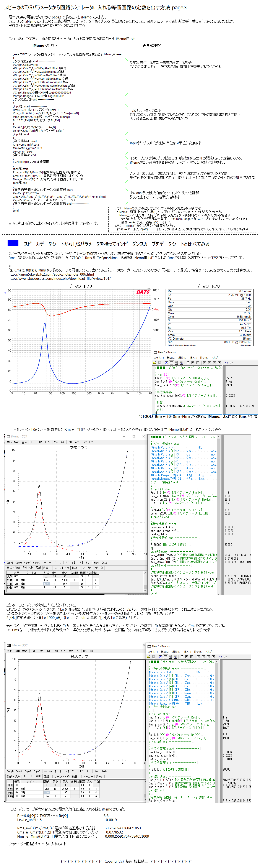Open the 計算(C) menu in the Rms TOOL iMemo window

pos(171,358)
